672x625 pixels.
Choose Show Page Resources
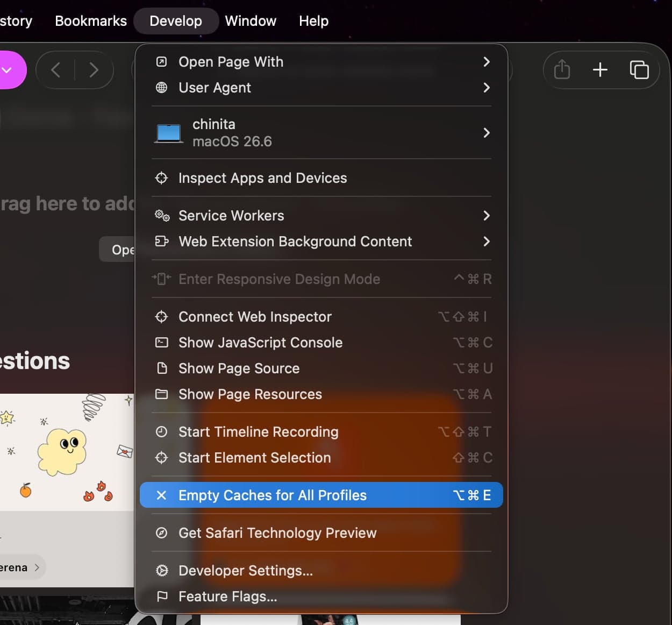[321, 394]
